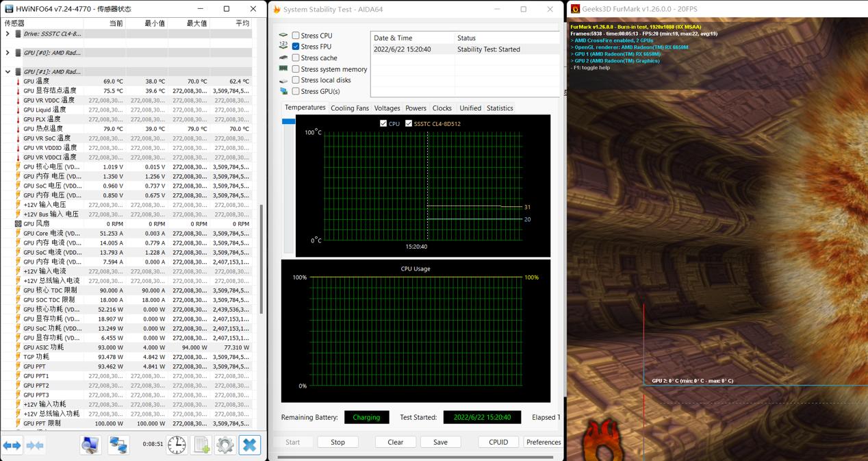Viewport: 868px width, 461px height.
Task: Toggle the SSSTC CL4-8D512 graph checkbox
Action: click(x=409, y=124)
